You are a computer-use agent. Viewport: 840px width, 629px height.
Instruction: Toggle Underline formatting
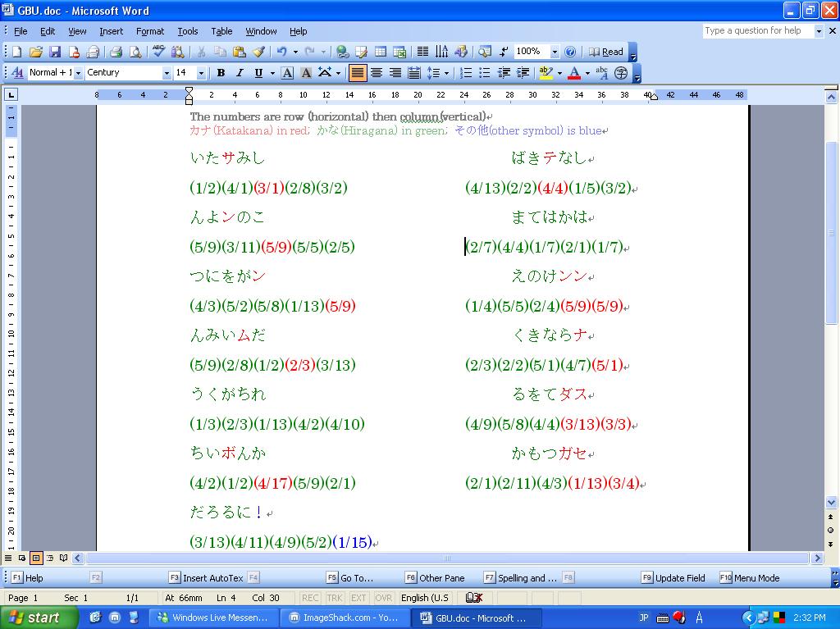pos(258,73)
